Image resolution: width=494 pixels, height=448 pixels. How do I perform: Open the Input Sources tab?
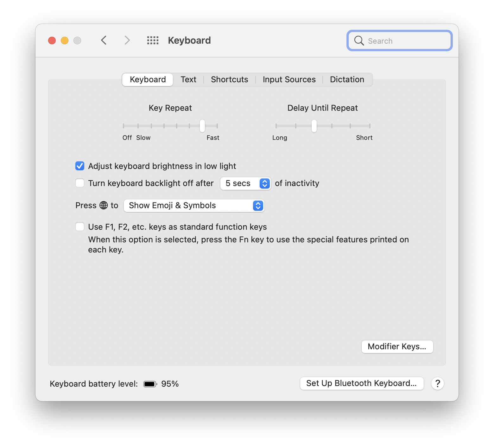[289, 80]
